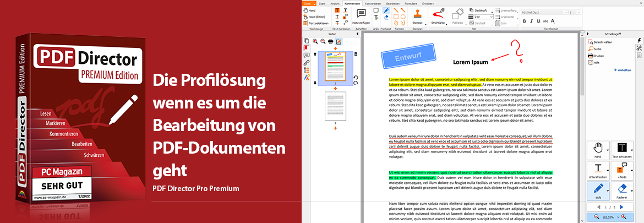Click the zoom-in magnifier in Seiten panel

[315, 41]
